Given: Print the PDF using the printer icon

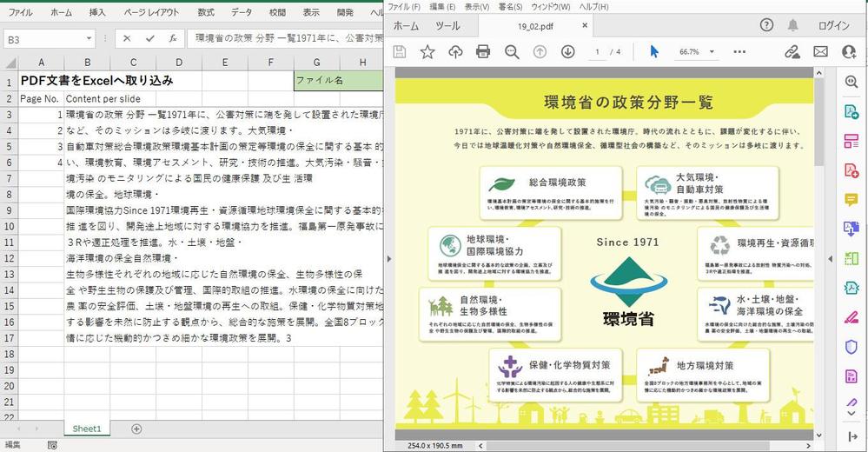Looking at the screenshot, I should tap(483, 52).
